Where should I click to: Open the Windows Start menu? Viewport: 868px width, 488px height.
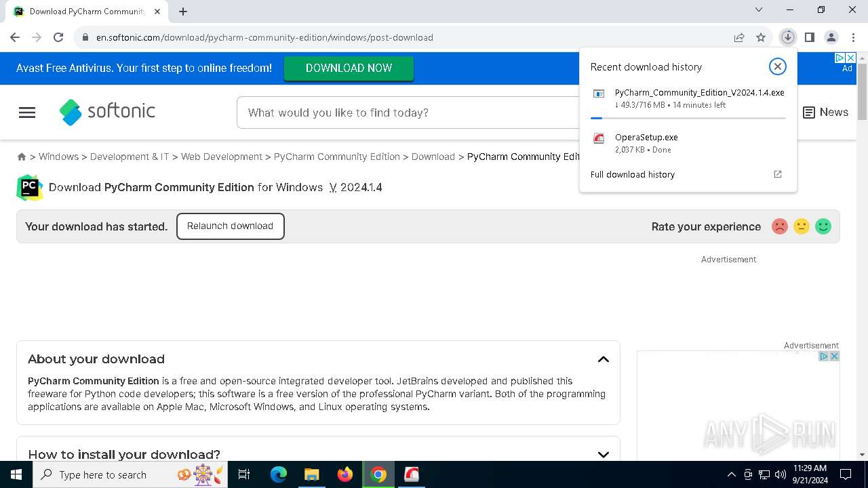pos(16,474)
